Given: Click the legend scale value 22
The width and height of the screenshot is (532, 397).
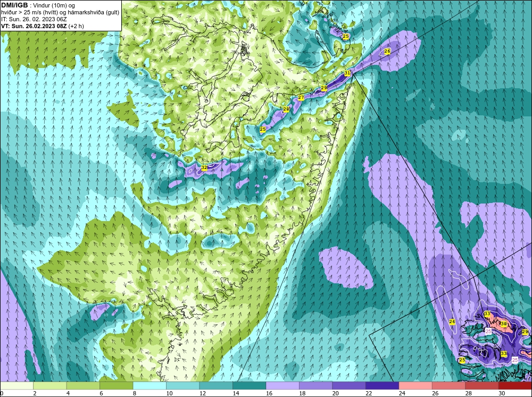Looking at the screenshot, I should click(369, 393).
